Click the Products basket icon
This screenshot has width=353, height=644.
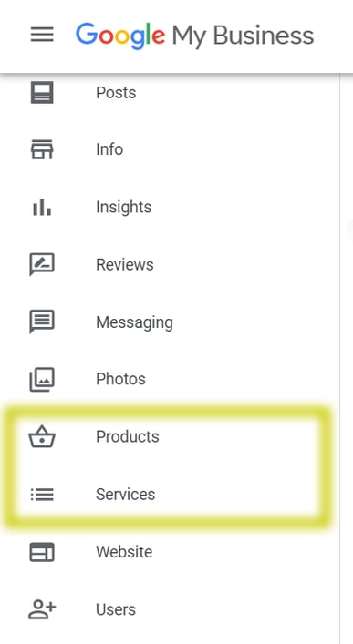42,436
